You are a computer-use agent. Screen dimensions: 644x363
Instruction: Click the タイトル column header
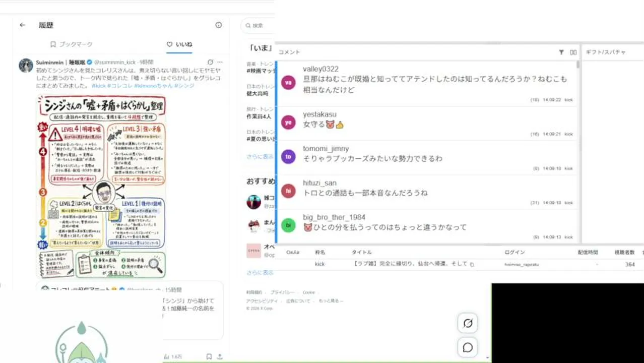[361, 252]
